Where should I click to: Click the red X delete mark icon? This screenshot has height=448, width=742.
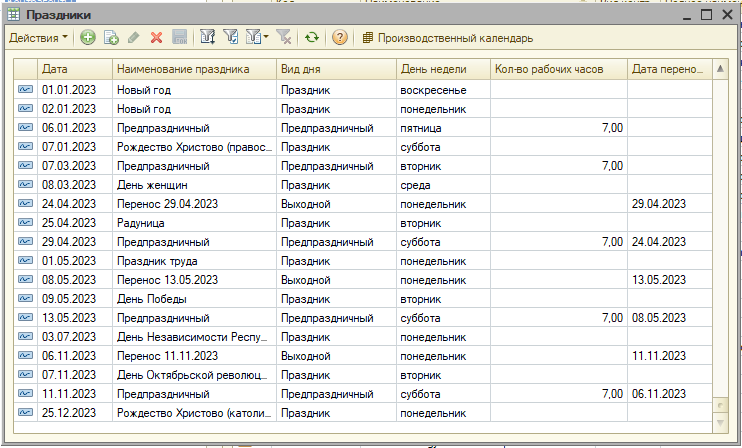coord(156,38)
